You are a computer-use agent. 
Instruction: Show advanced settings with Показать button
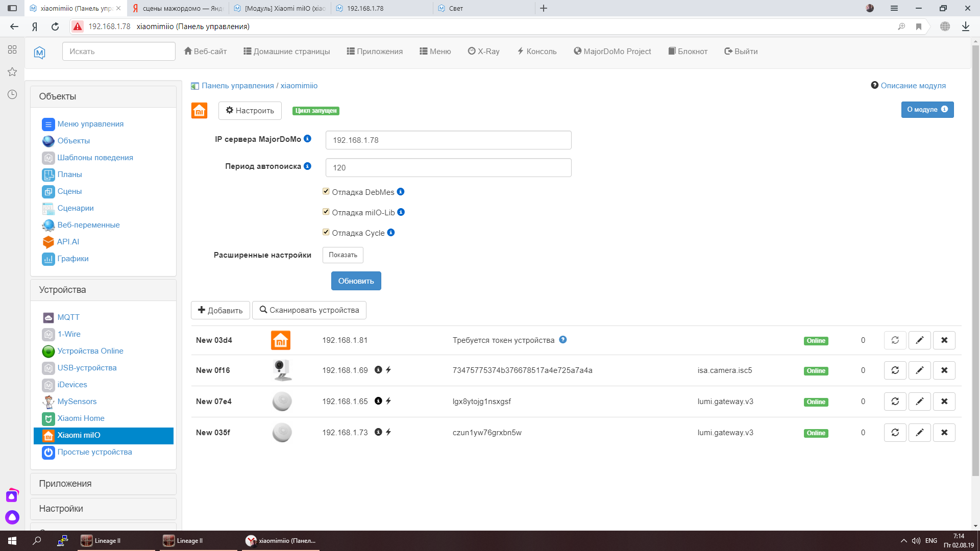click(x=342, y=255)
